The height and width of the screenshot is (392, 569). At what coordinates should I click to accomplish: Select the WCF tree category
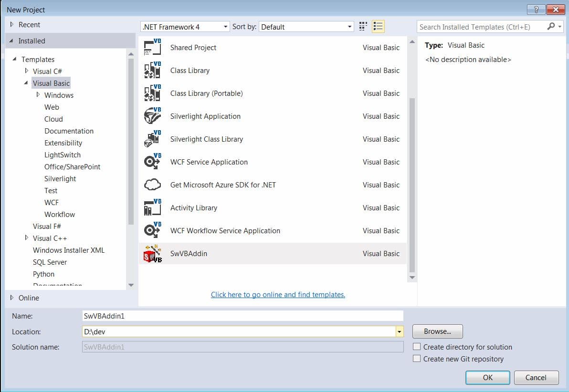[x=52, y=202]
